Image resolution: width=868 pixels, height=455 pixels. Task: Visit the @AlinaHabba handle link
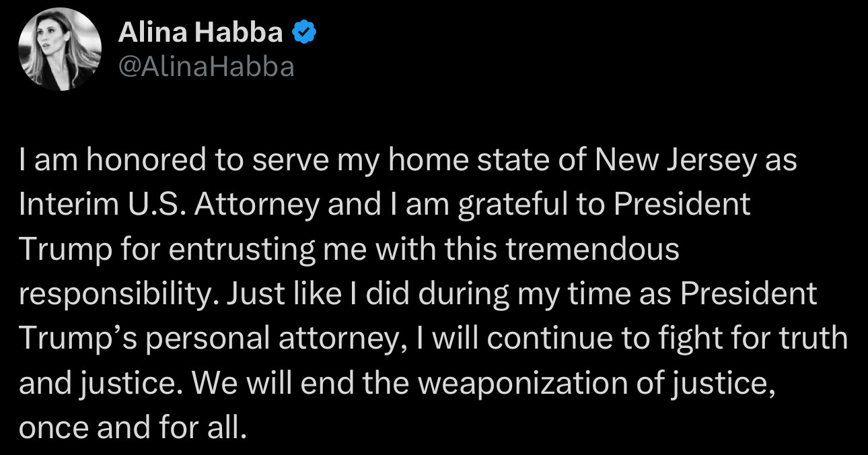207,67
